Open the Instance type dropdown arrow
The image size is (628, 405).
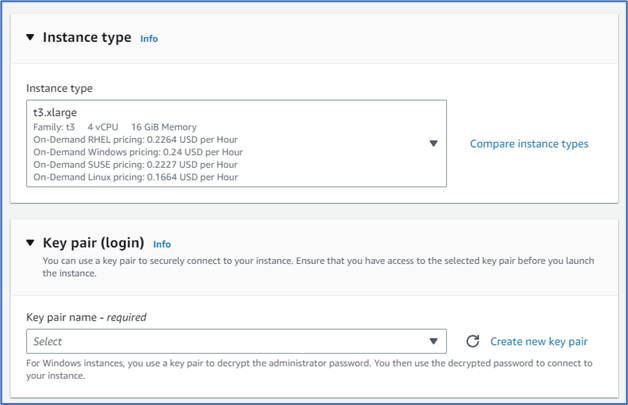click(x=433, y=144)
